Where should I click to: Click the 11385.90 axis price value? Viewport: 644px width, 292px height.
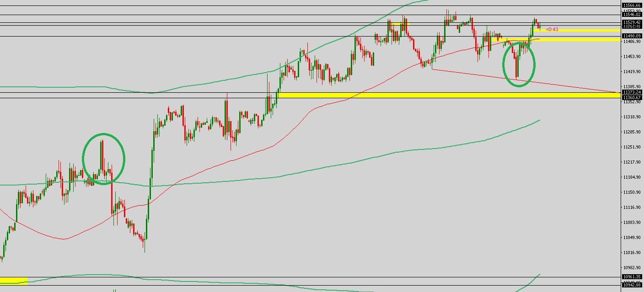[x=632, y=86]
